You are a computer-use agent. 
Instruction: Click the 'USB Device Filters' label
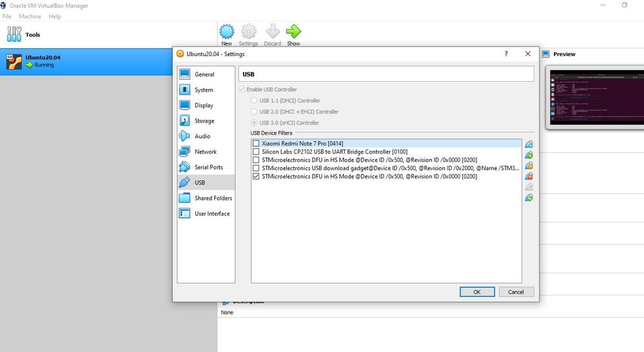pos(271,133)
